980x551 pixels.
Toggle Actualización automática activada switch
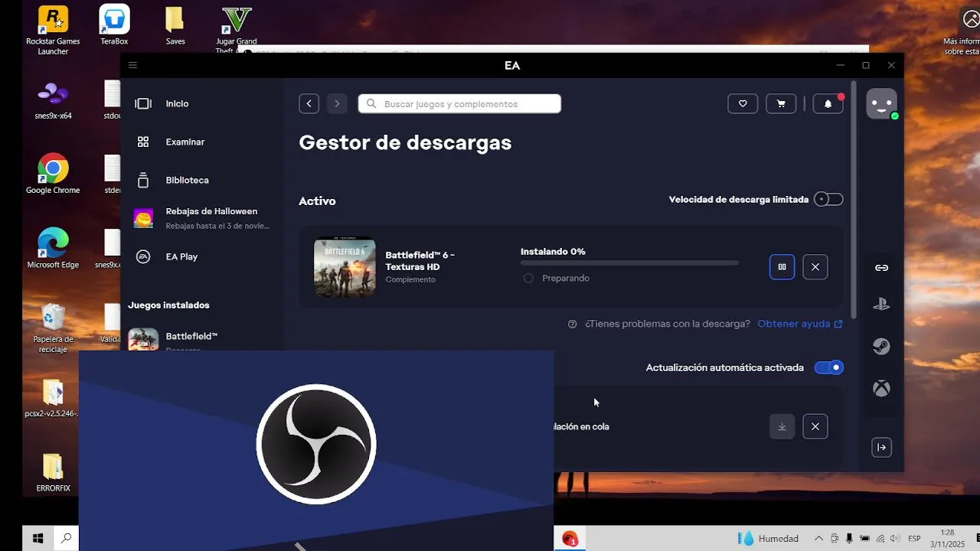point(828,367)
